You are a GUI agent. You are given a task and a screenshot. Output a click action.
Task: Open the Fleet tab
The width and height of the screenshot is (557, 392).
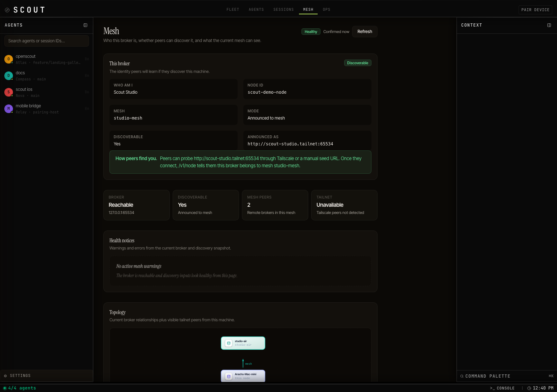233,10
